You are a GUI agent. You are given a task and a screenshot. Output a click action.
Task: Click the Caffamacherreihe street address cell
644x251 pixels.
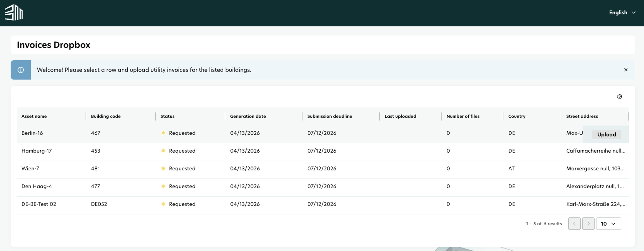click(596, 151)
